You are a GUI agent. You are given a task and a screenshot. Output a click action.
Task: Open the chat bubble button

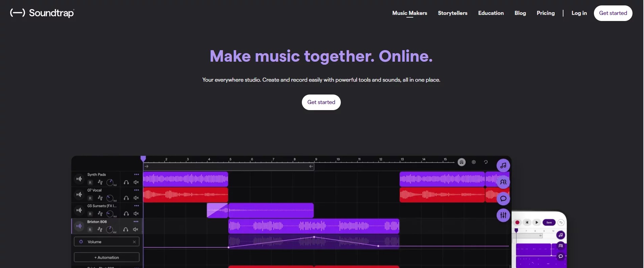[503, 199]
